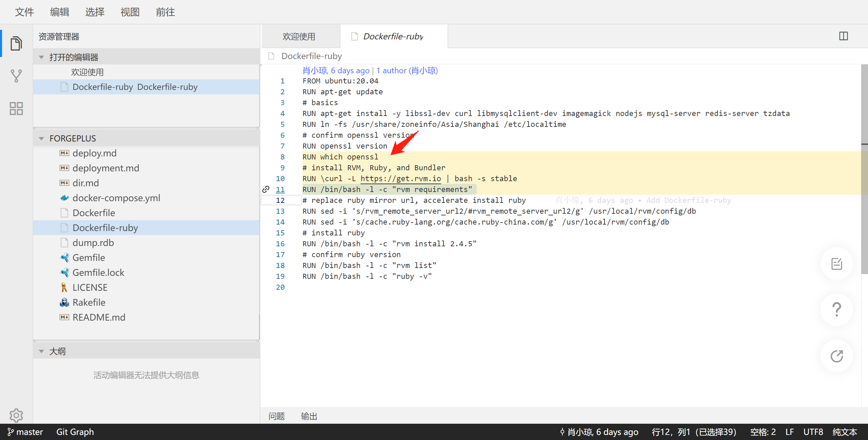Click the split editor layout icon

[x=843, y=36]
